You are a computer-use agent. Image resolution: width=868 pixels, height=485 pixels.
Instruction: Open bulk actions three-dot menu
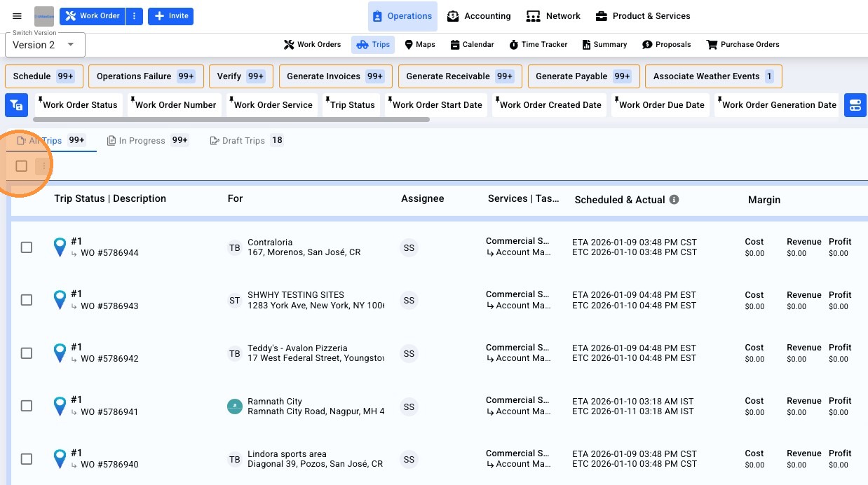[43, 166]
